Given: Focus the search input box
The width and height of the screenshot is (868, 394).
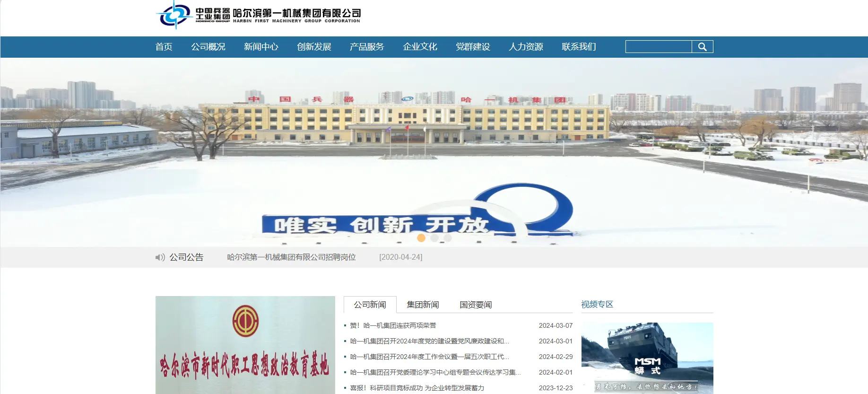Looking at the screenshot, I should (x=659, y=46).
